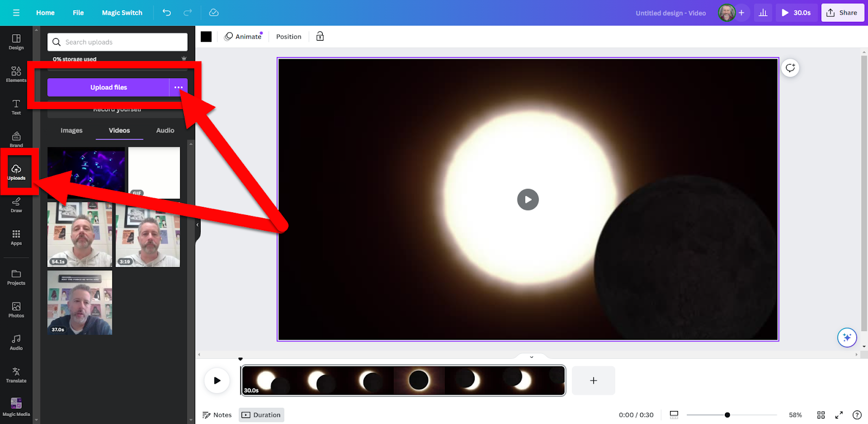Select the 54.1s uploaded video

[x=80, y=235]
